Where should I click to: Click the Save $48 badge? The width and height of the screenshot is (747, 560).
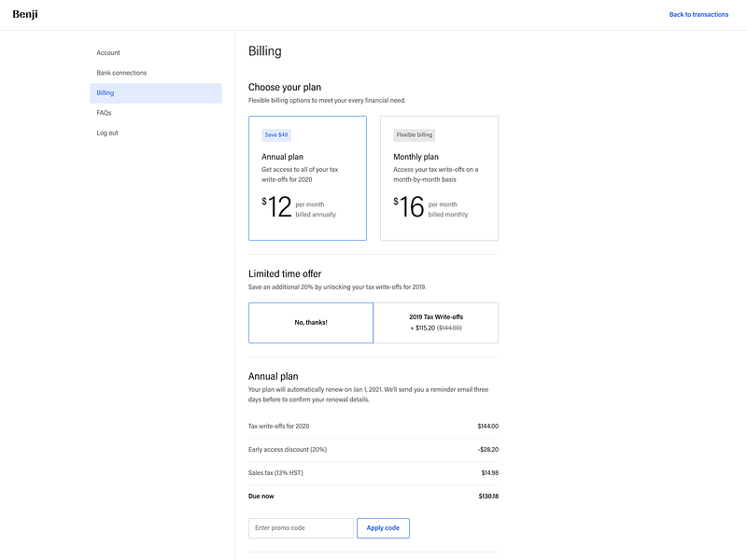[276, 135]
